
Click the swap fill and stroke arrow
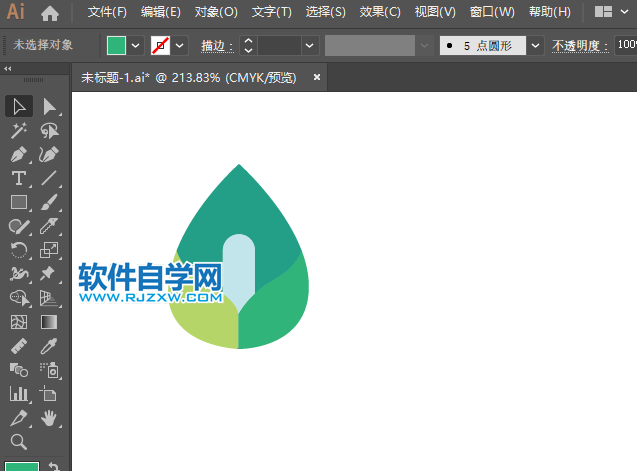click(x=54, y=467)
